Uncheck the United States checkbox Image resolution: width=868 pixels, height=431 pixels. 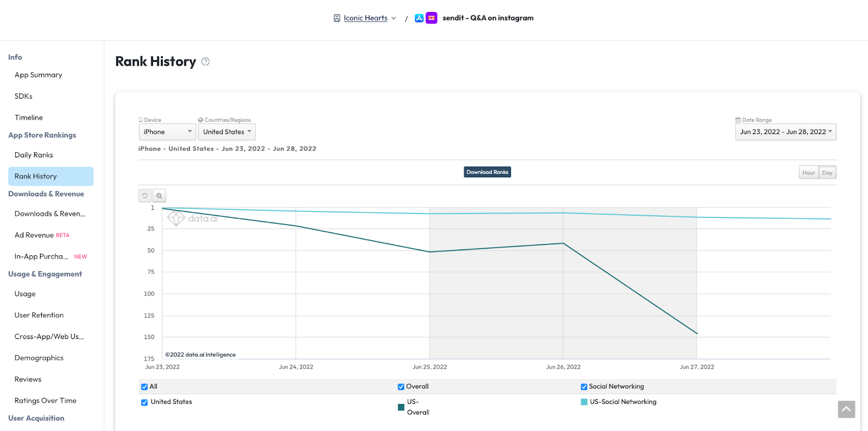tap(144, 402)
